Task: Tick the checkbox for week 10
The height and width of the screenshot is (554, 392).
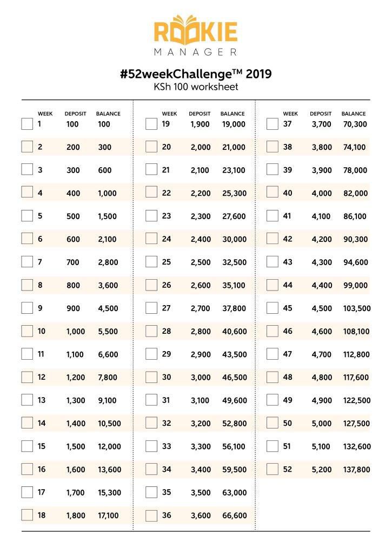Action: tap(27, 331)
